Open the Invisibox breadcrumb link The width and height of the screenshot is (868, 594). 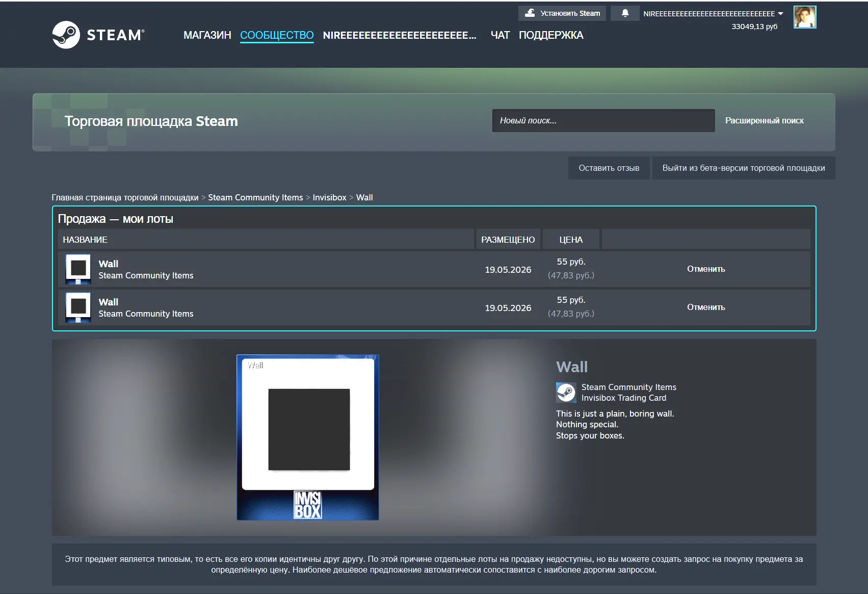pyautogui.click(x=329, y=197)
